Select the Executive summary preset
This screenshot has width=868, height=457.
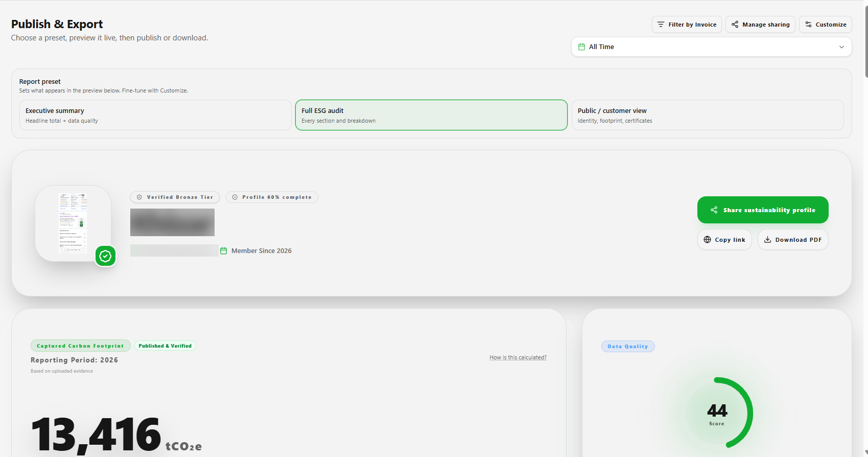point(155,115)
